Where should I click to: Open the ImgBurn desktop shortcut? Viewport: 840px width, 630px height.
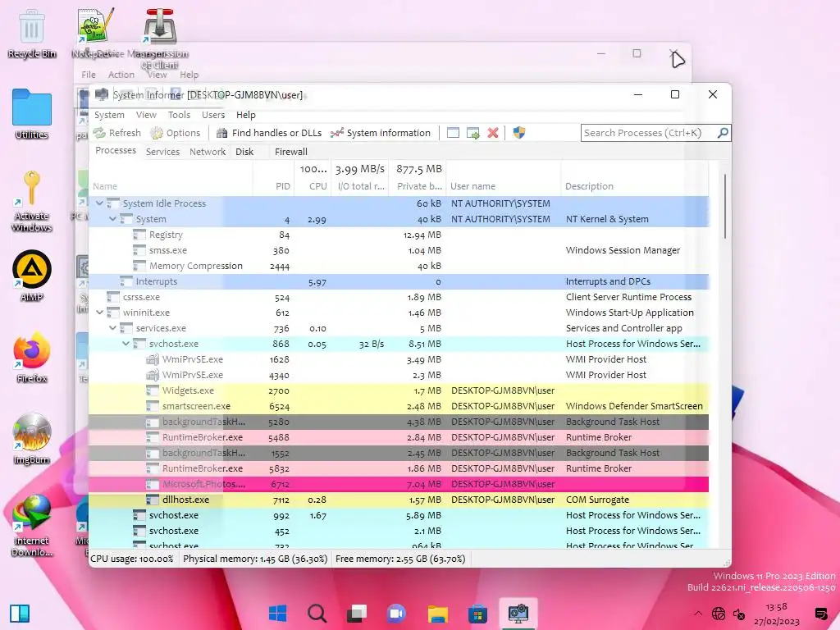32,439
